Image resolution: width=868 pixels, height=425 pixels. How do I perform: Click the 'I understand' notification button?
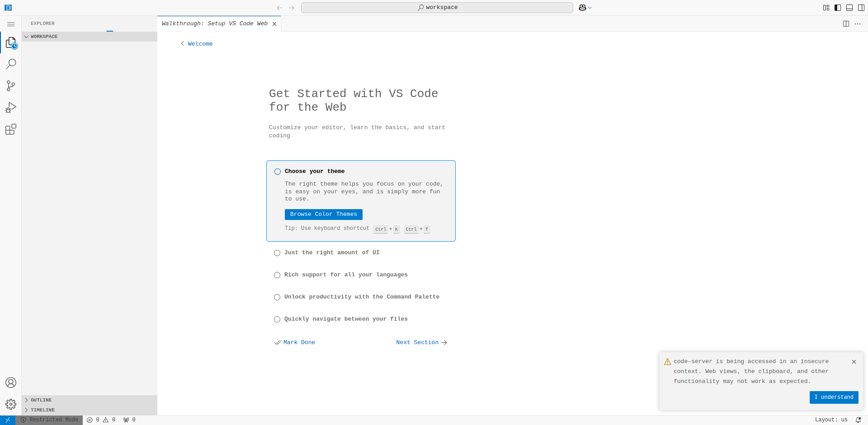(834, 397)
